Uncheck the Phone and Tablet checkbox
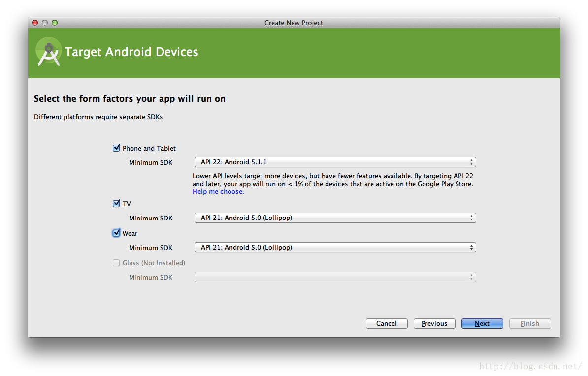Screen dimensions: 588x376 116,148
